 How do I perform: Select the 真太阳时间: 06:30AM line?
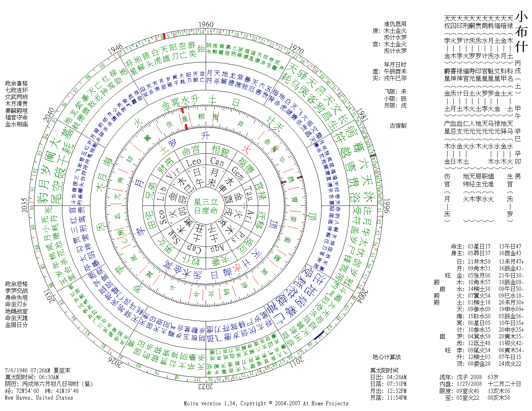coord(32,377)
